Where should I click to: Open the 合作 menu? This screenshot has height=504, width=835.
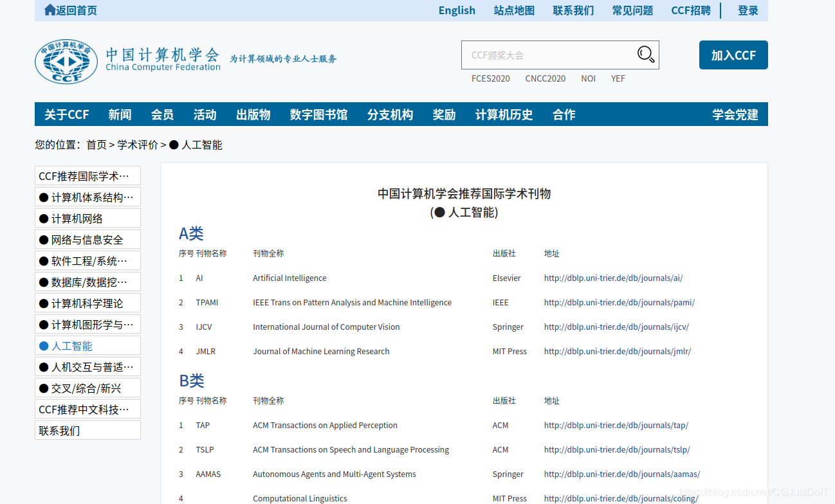564,114
